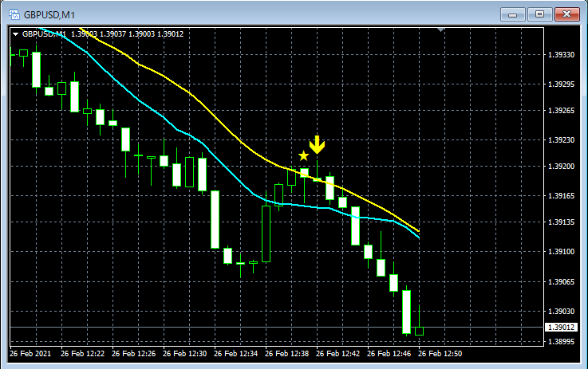Minimize the GBPUSD,M1 chart window

513,14
